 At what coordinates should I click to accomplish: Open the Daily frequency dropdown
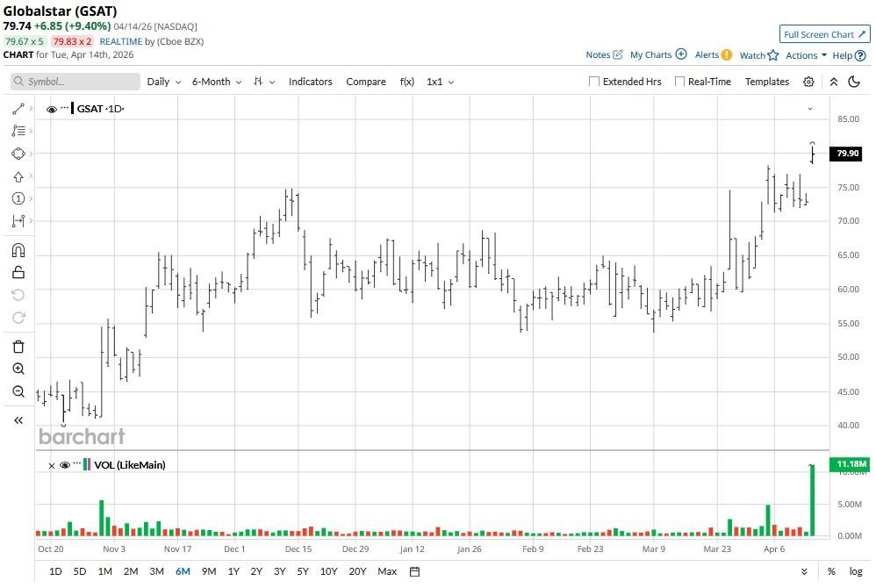pos(163,82)
